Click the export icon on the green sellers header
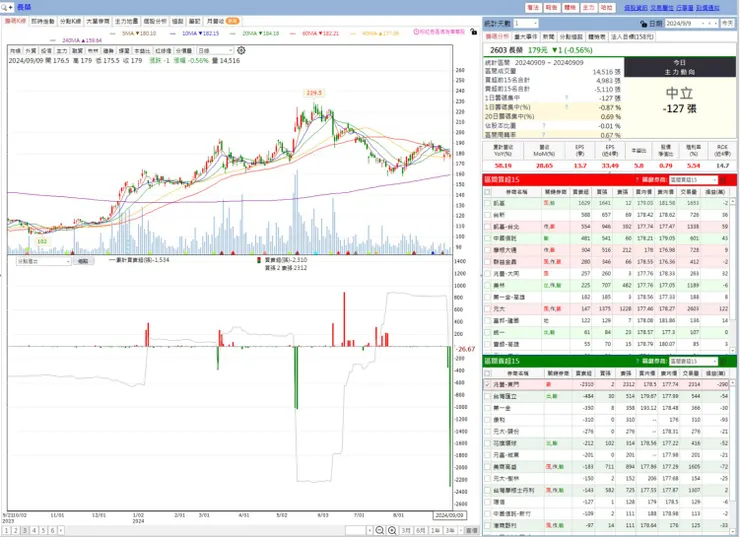 723,361
